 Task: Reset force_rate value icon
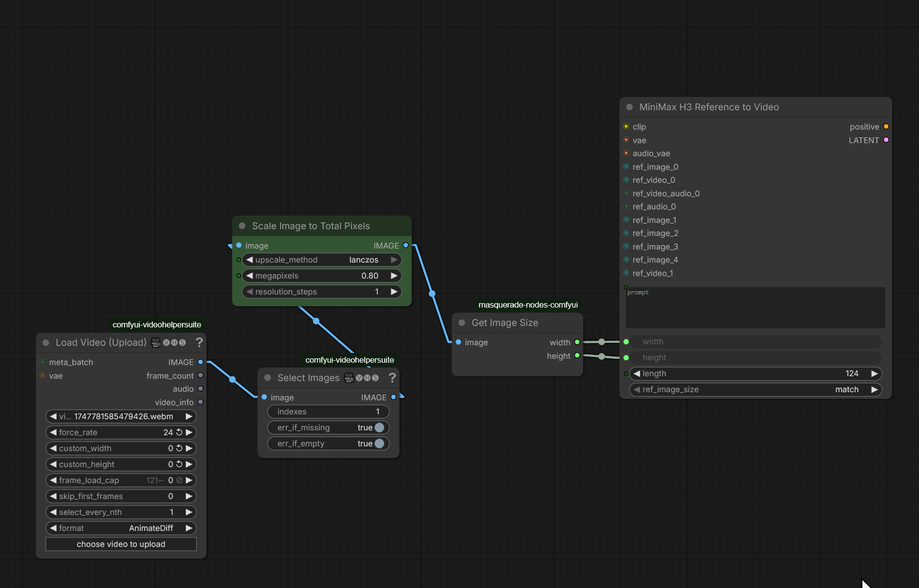(179, 432)
